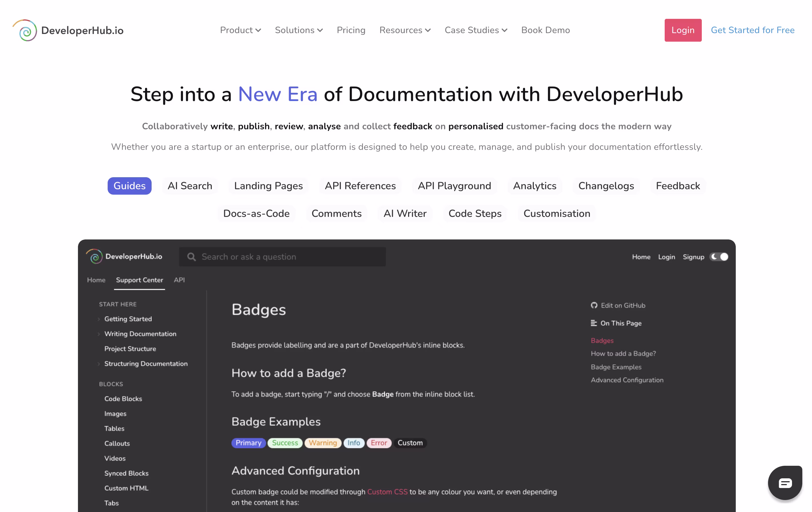Viewport: 812px width, 512px height.
Task: Switch to the Comments tab
Action: pos(336,213)
